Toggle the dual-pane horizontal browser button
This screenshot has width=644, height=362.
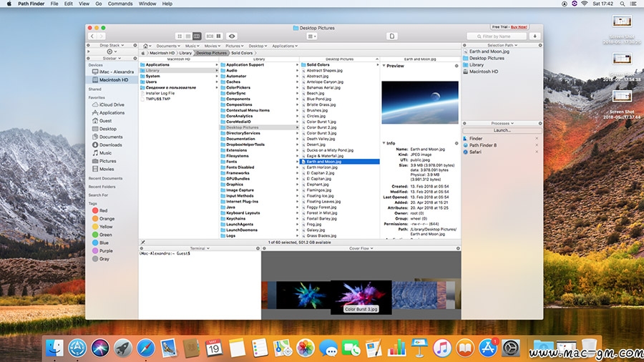210,36
